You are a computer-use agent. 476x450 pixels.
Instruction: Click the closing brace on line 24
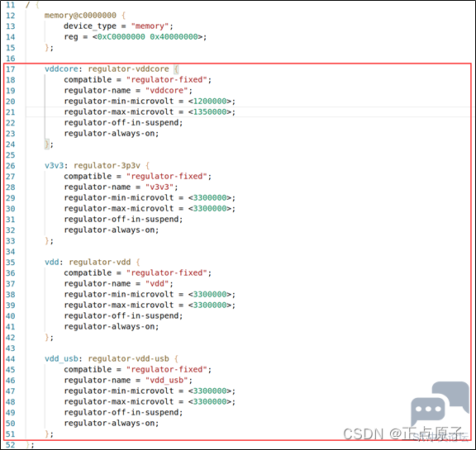[x=47, y=144]
